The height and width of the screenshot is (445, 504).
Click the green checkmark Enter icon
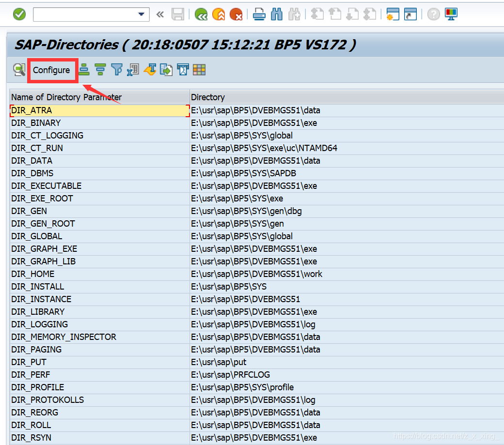pos(19,15)
